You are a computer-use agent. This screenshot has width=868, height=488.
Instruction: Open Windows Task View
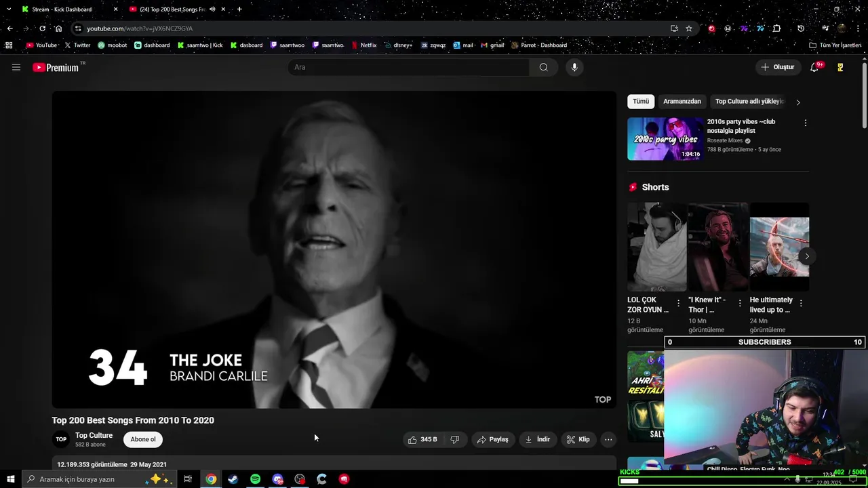pyautogui.click(x=188, y=479)
